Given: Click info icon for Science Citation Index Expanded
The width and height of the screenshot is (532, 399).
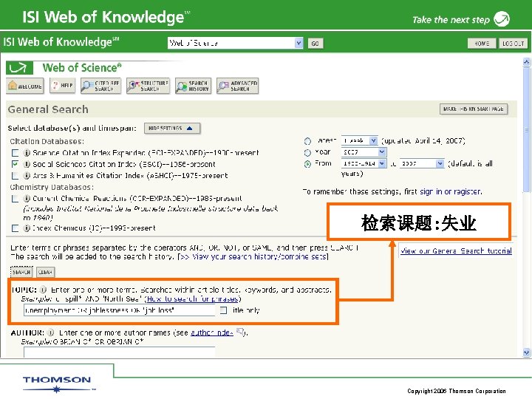Looking at the screenshot, I should pos(27,153).
